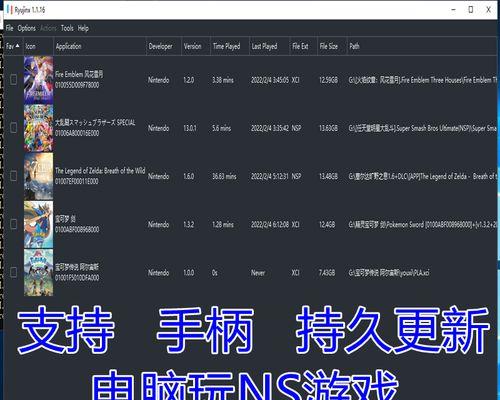Click title ID 0100ABF008968000

point(77,229)
